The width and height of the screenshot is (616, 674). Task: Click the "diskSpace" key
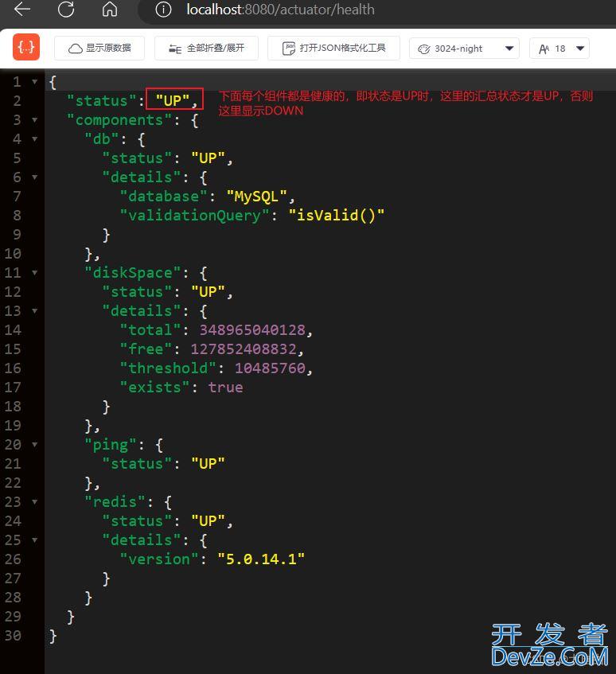pyautogui.click(x=132, y=272)
